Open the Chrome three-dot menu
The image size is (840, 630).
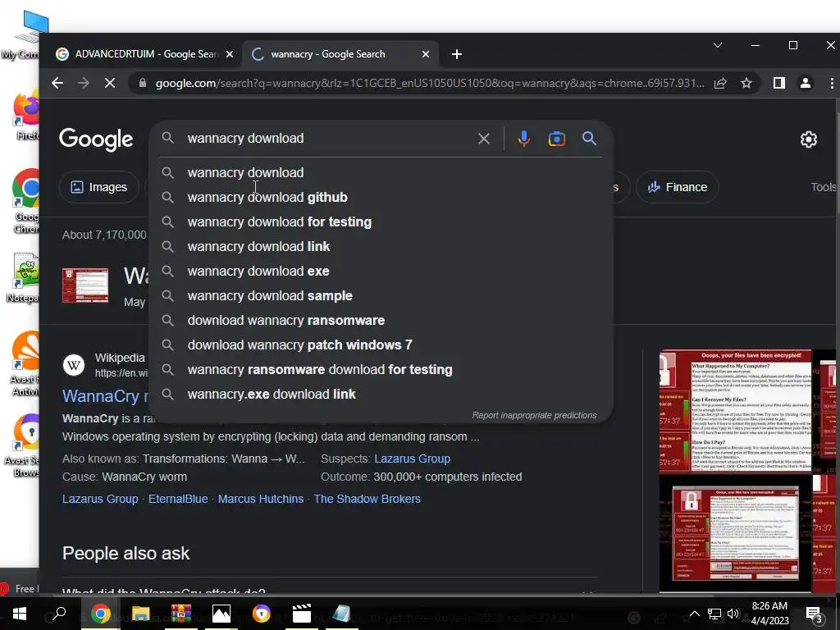[832, 83]
